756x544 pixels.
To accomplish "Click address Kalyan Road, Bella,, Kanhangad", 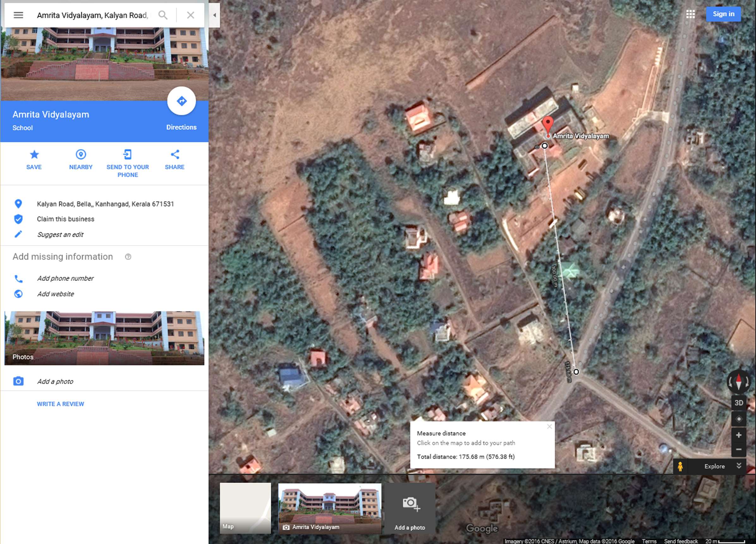I will click(x=105, y=204).
